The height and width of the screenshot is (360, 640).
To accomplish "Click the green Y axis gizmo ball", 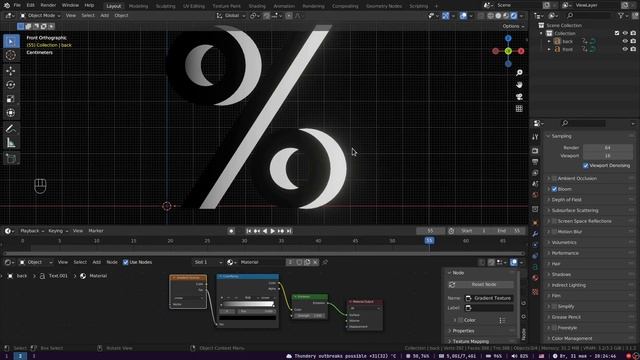I will pyautogui.click(x=508, y=51).
